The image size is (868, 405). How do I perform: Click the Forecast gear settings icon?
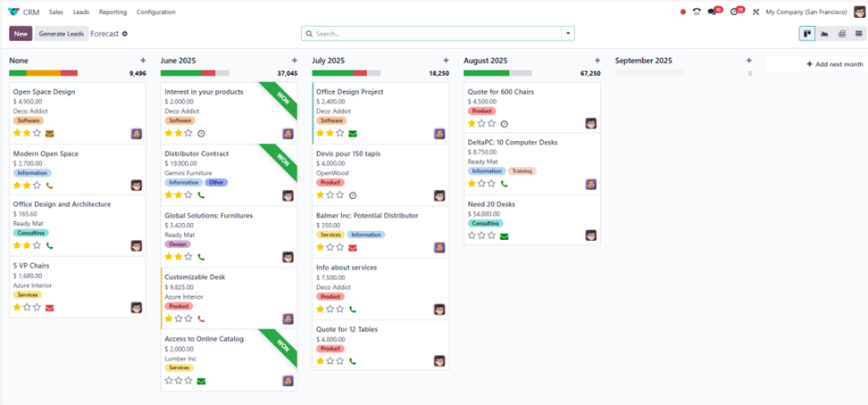(x=125, y=34)
